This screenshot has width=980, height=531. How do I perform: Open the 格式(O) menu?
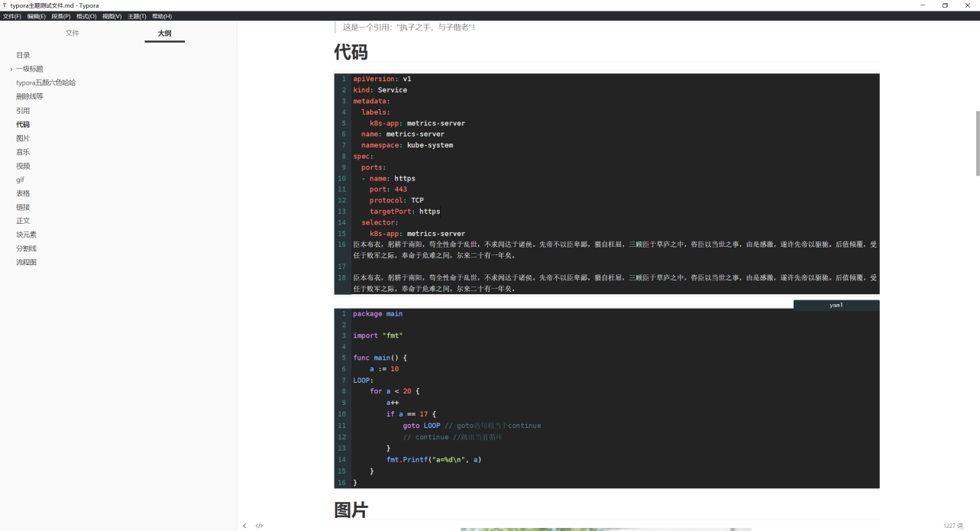coord(86,16)
